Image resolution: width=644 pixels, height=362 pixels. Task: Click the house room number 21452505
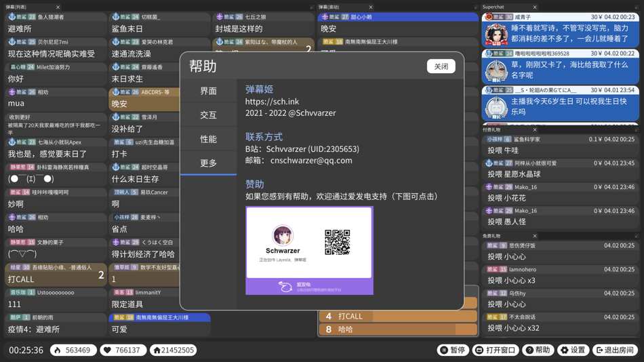click(x=174, y=350)
